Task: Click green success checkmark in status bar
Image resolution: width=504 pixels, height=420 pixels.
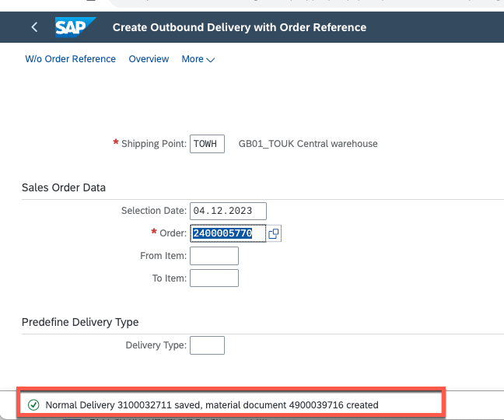Action: pos(33,404)
